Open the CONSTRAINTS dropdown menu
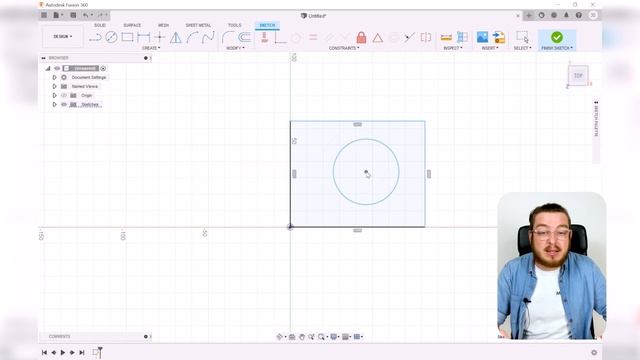Image resolution: width=640 pixels, height=360 pixels. (344, 48)
